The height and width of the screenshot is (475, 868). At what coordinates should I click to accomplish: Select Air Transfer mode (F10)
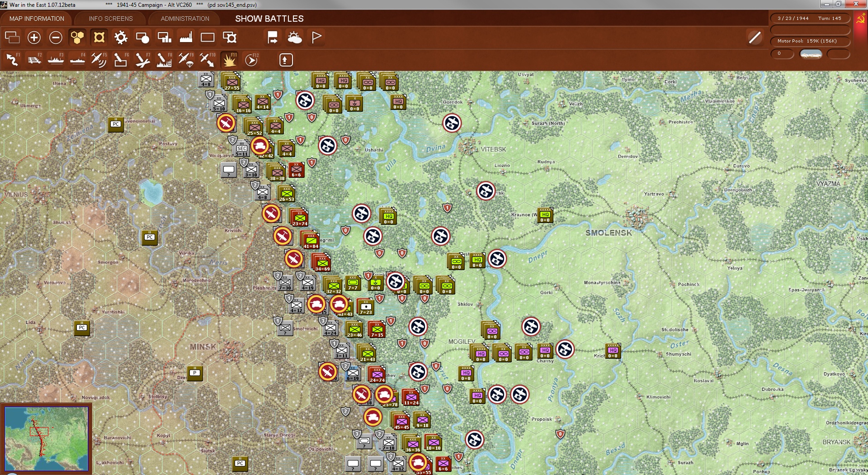(208, 60)
